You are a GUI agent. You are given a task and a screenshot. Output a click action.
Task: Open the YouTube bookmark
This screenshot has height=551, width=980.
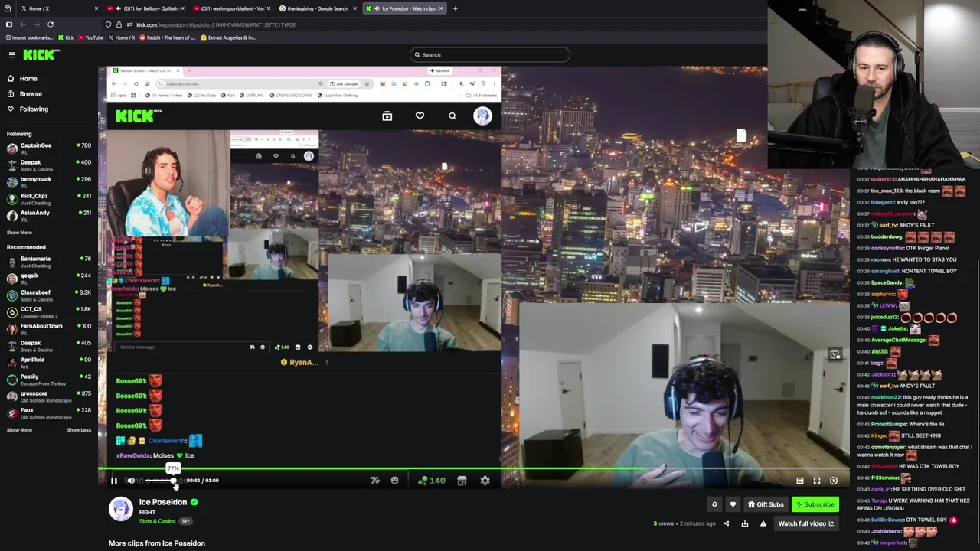[90, 37]
